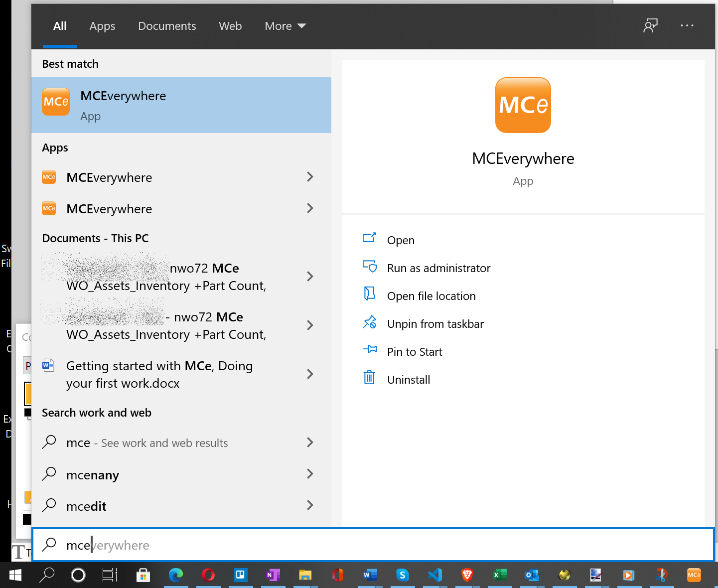Choose Open in the actions list
This screenshot has width=718, height=588.
[x=401, y=240]
